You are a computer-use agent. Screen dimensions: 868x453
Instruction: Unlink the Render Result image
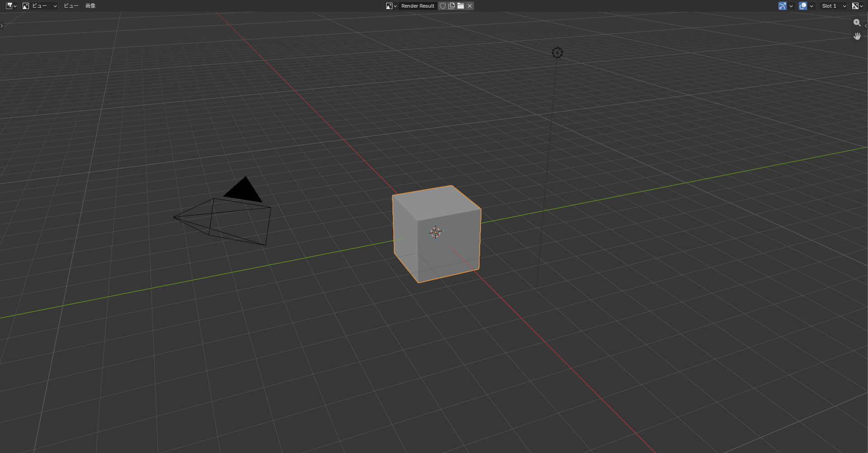coord(470,6)
